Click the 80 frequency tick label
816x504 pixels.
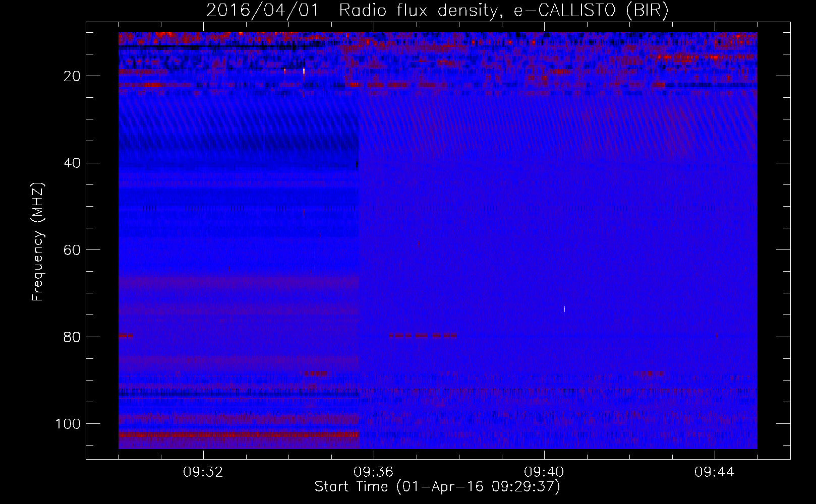click(73, 337)
